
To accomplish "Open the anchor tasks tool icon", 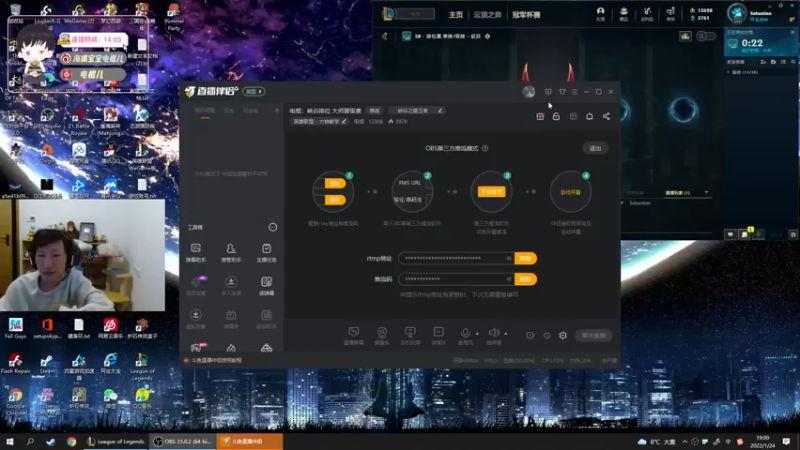I will (266, 252).
